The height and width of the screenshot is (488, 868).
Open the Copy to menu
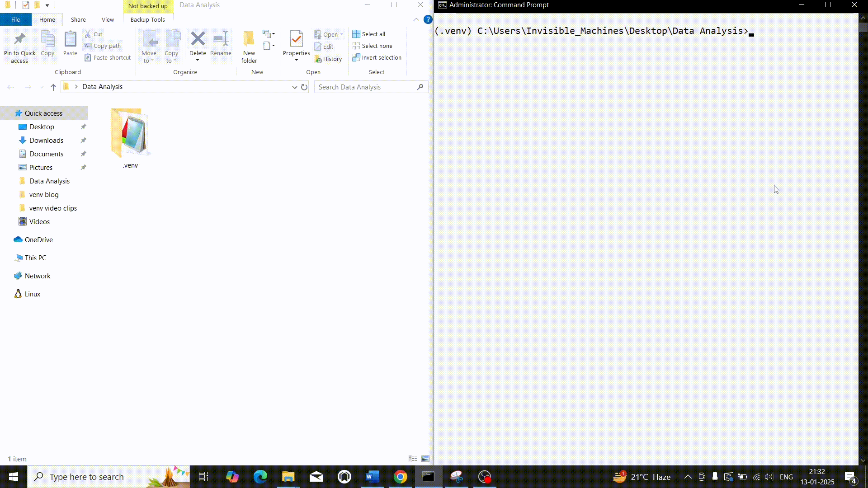tap(172, 47)
